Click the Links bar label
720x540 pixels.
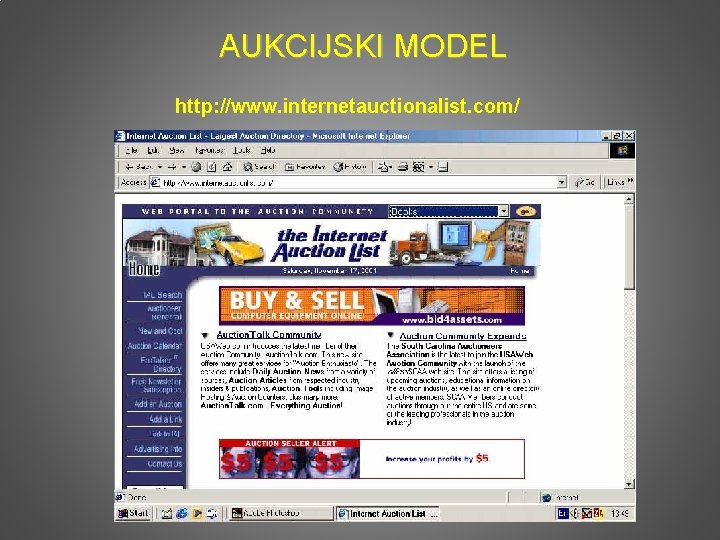click(x=616, y=182)
